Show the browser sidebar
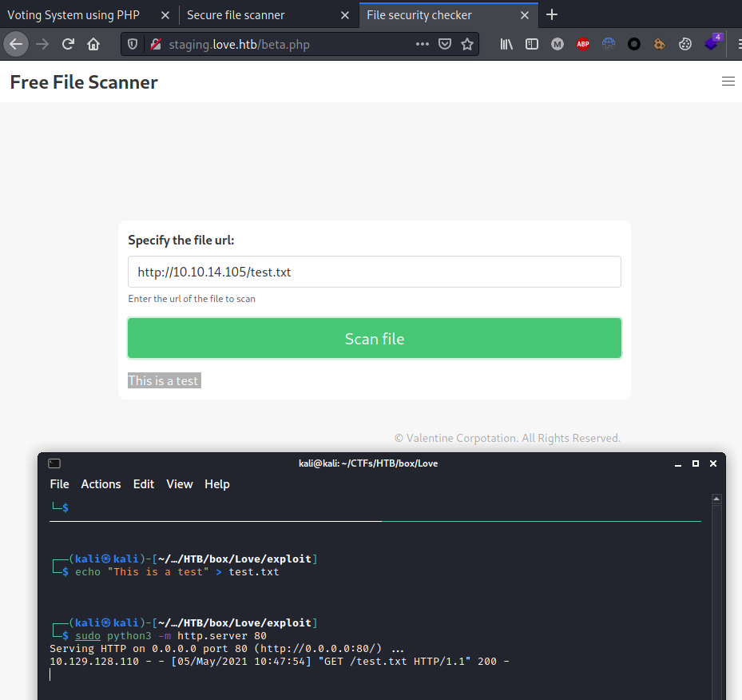This screenshot has height=700, width=742. [x=531, y=44]
